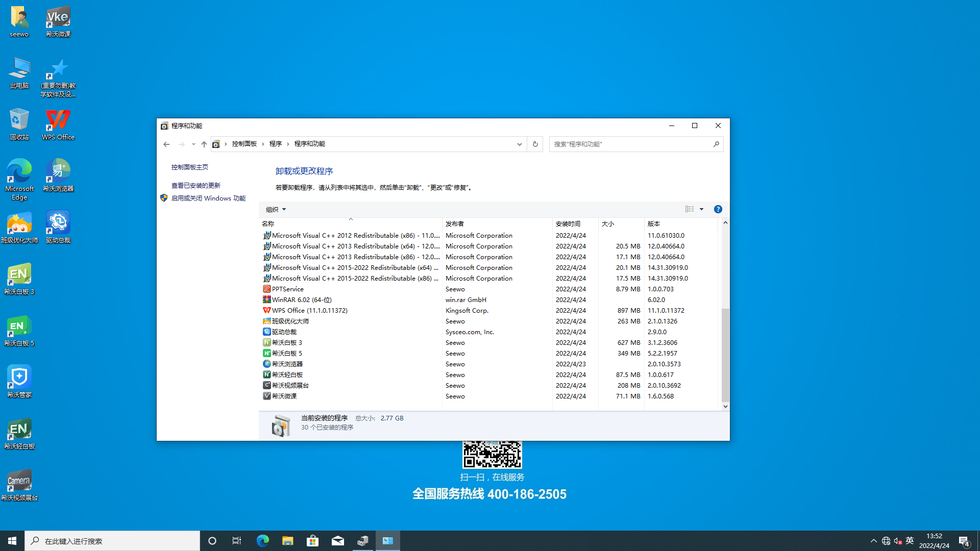Screen dimensions: 980x551
Task: Click the taskbar search box
Action: [x=112, y=541]
